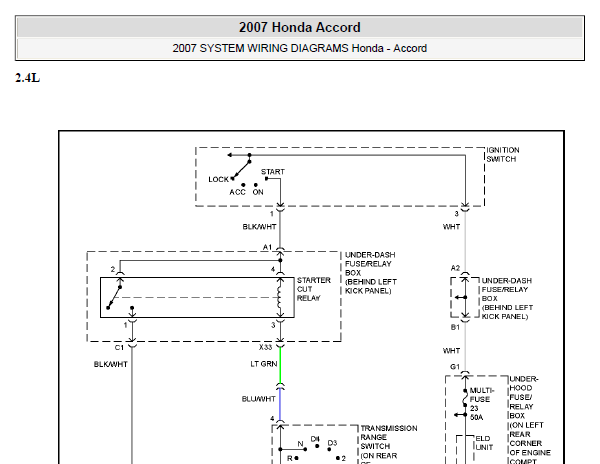
Task: Select the "R" gear position label
Action: pyautogui.click(x=290, y=458)
